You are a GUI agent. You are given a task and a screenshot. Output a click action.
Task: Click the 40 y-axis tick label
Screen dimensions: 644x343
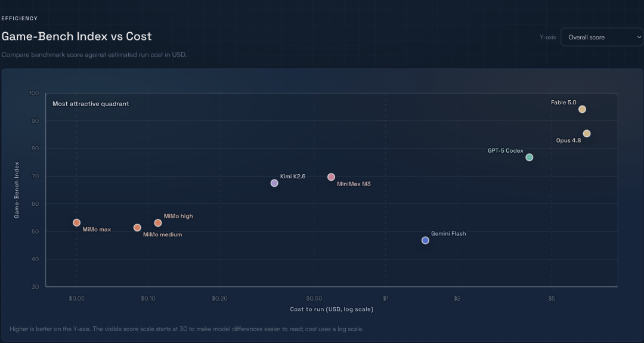[x=35, y=259]
